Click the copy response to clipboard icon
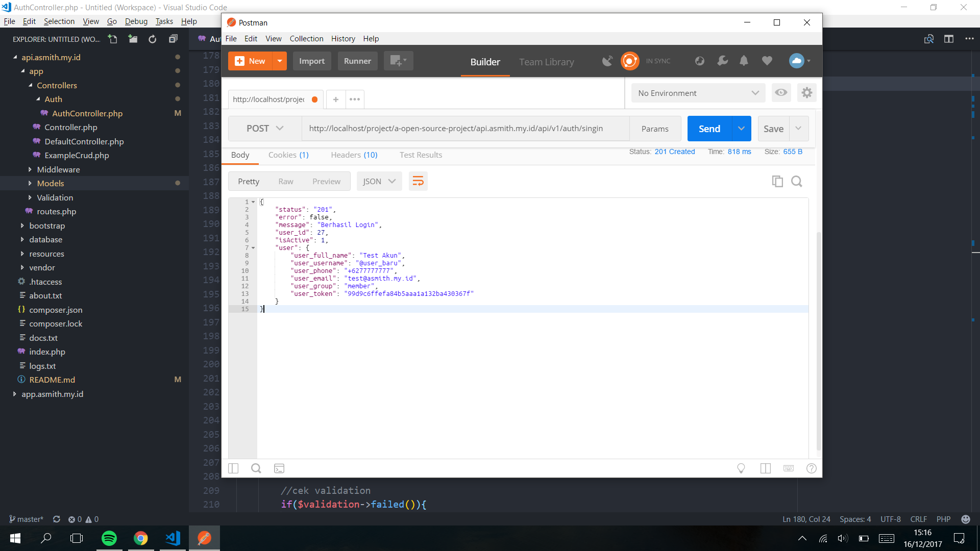The image size is (980, 551). pos(777,182)
